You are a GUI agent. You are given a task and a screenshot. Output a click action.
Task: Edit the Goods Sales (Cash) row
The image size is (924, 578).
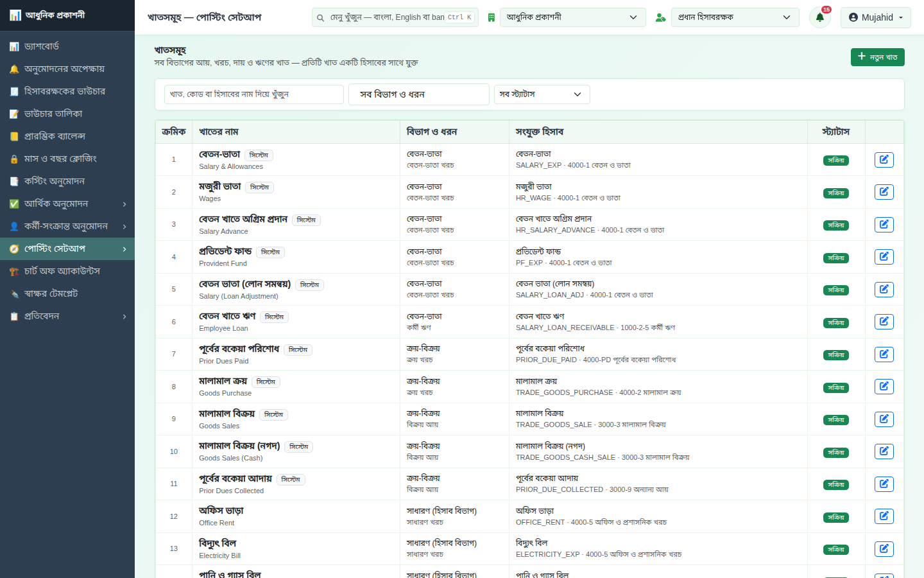(884, 451)
